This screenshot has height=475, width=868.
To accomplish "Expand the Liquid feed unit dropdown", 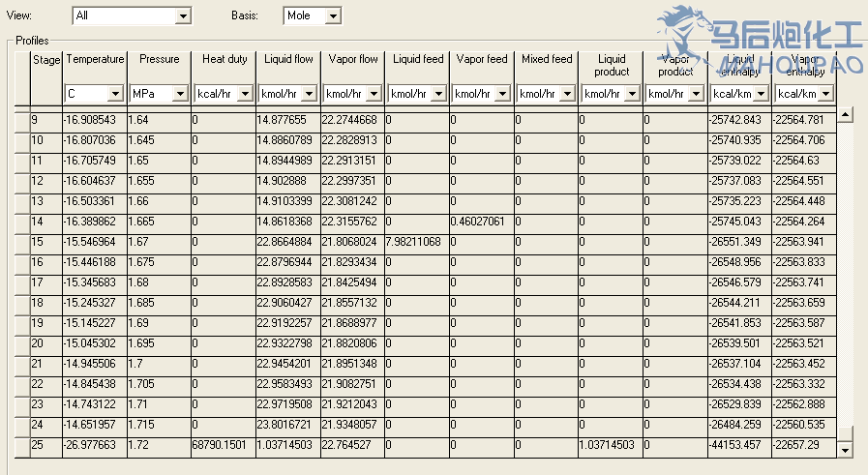I will (438, 94).
